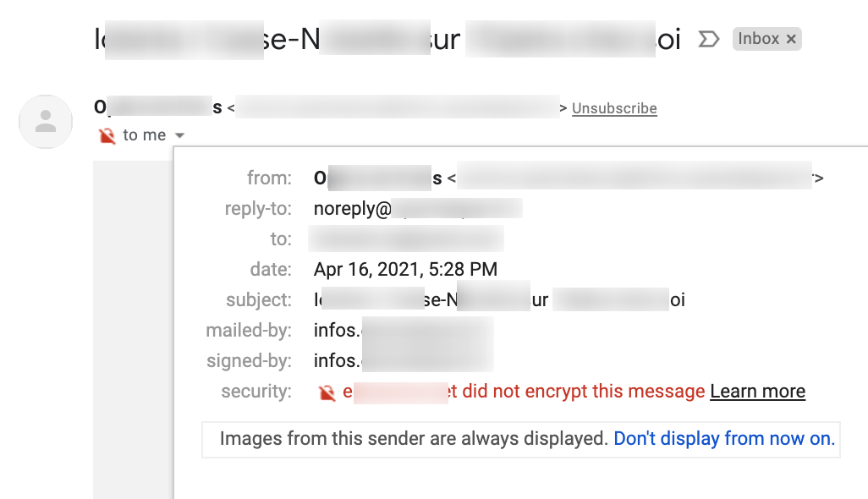Click the sender name in from row
868x499 pixels.
click(x=378, y=178)
